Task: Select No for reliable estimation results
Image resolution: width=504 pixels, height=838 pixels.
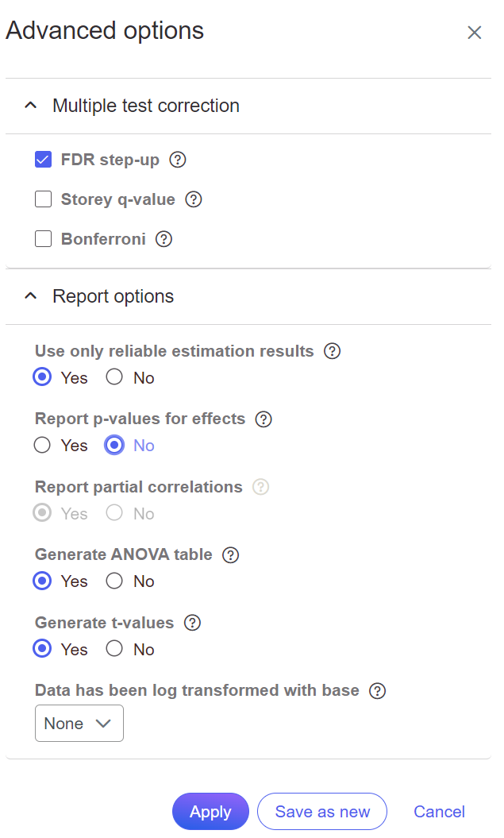Action: pos(115,377)
